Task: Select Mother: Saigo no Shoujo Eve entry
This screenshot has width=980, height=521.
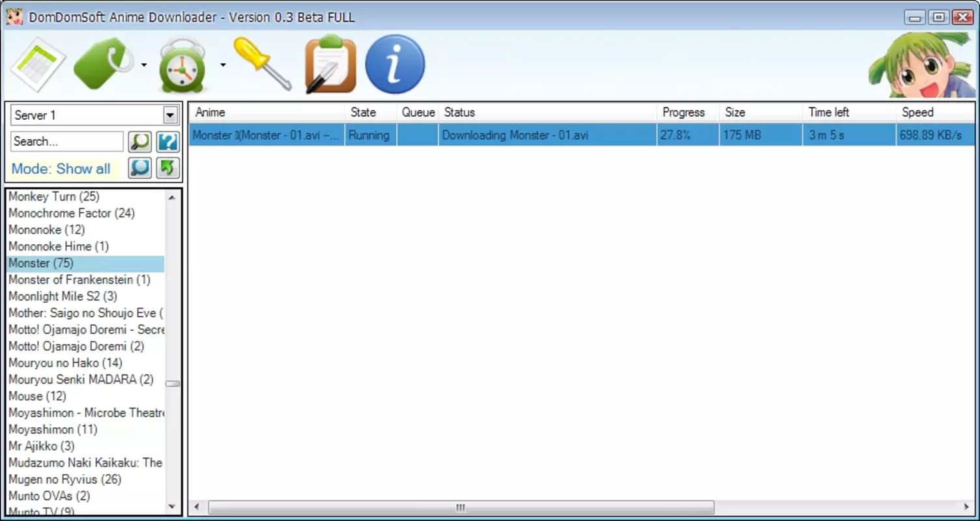Action: [x=85, y=313]
